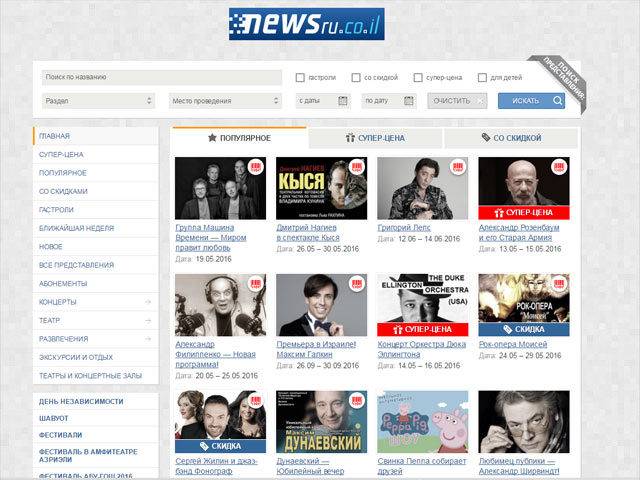The height and width of the screenshot is (480, 640).
Task: Switch to the Со скидкой tab
Action: (x=511, y=138)
